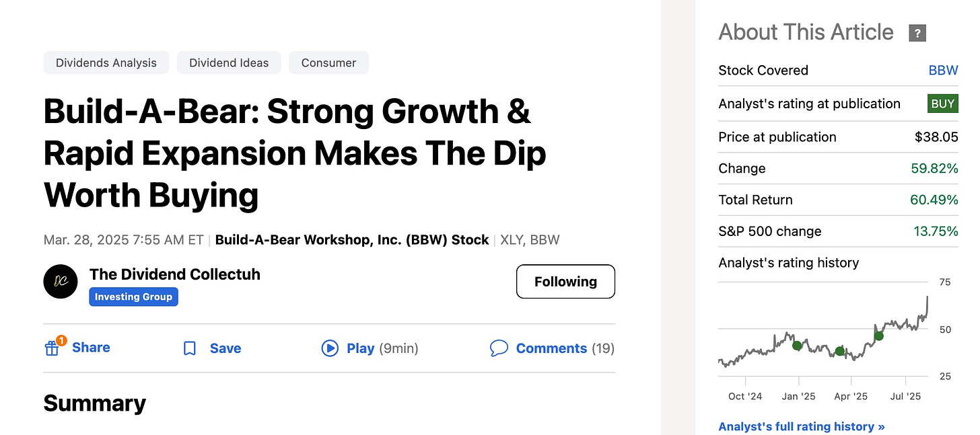The height and width of the screenshot is (435, 980).
Task: Click the Play audio circle icon
Action: coord(330,348)
